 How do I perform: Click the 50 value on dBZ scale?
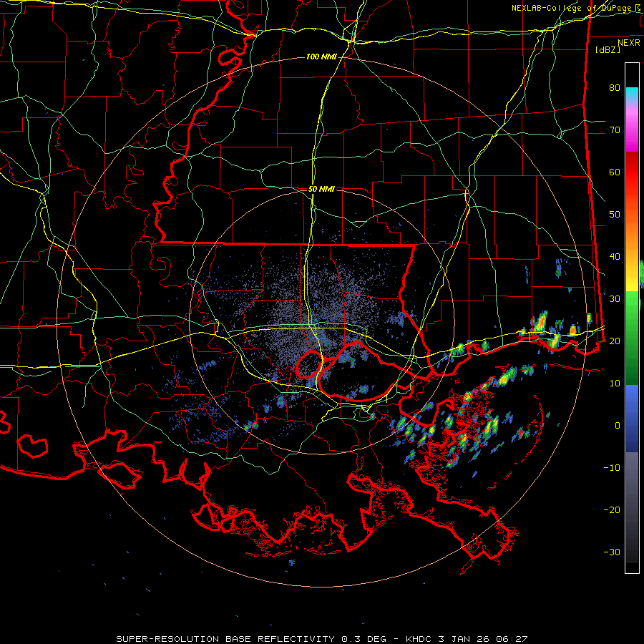[x=615, y=215]
